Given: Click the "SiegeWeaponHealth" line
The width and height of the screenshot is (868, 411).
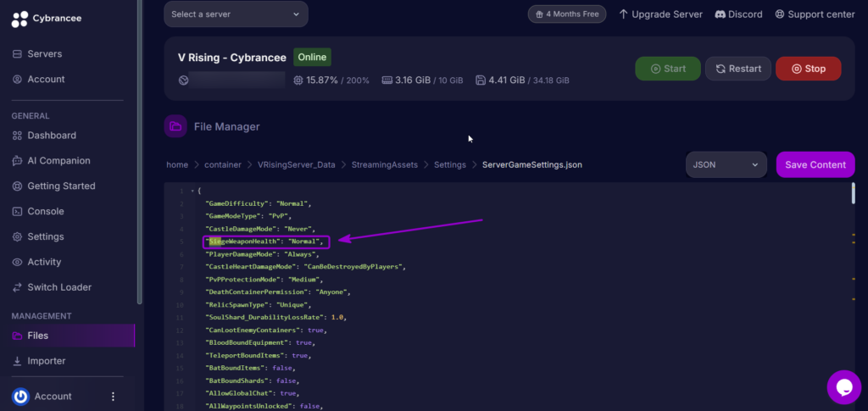Looking at the screenshot, I should click(264, 242).
